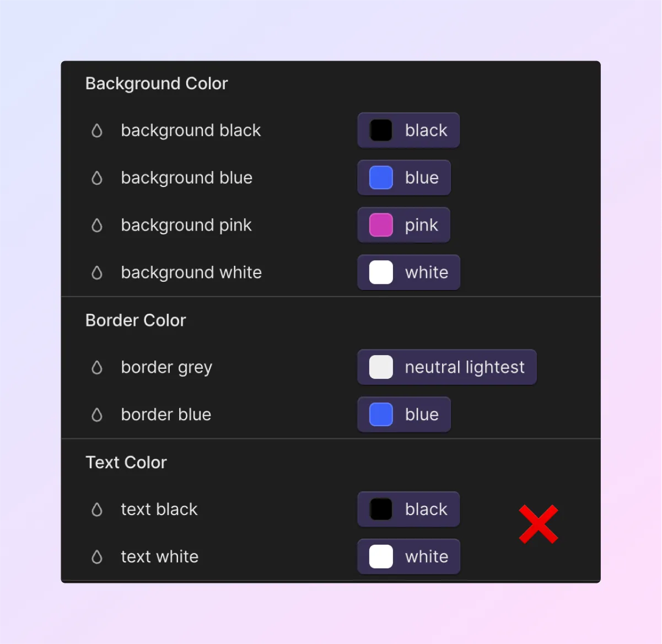
Task: Click the Text Color section heading
Action: (126, 463)
